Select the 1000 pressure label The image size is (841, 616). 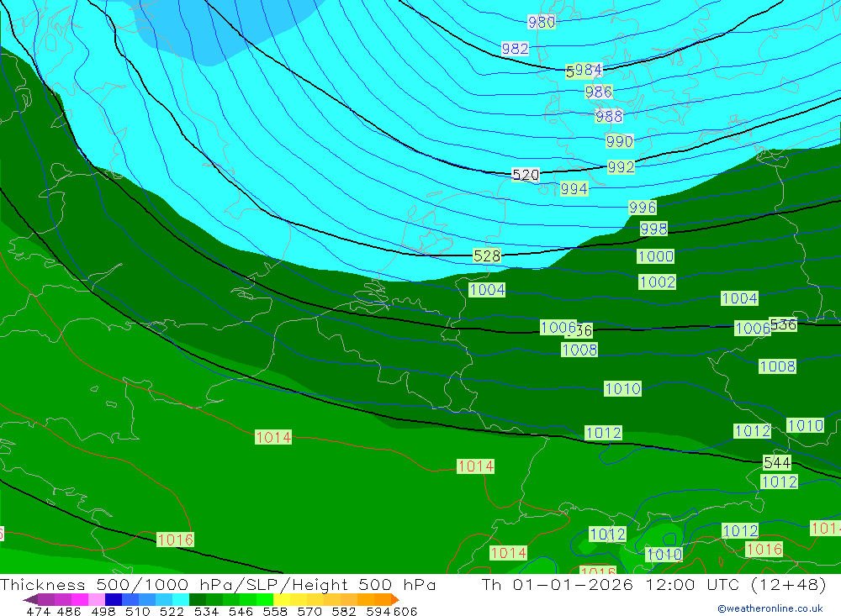point(655,256)
